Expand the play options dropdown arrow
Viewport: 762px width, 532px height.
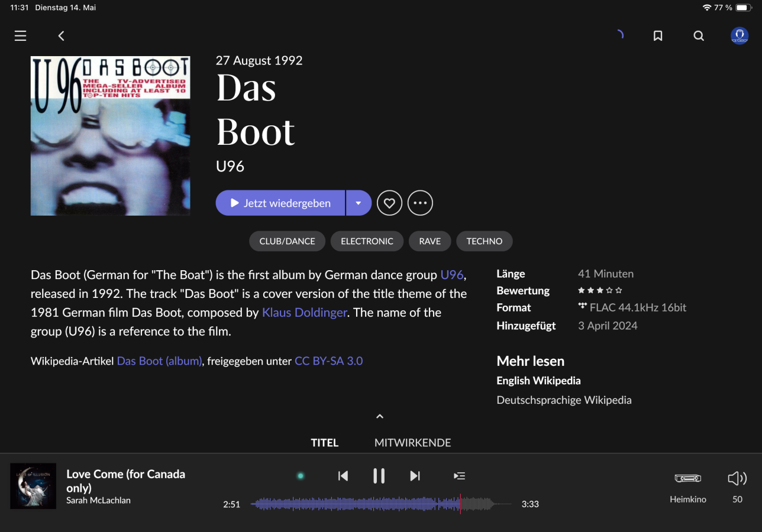(359, 203)
